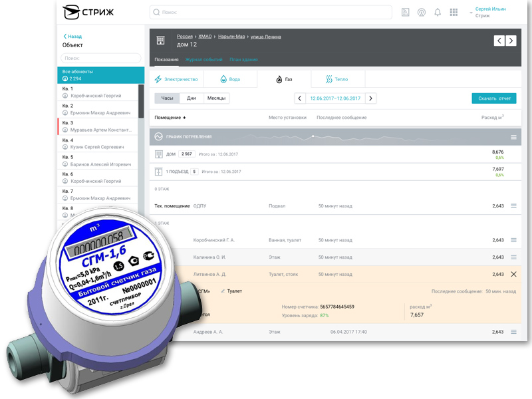This screenshot has width=532, height=399.
Task: Edit Туалет location pencil icon
Action: tap(223, 291)
